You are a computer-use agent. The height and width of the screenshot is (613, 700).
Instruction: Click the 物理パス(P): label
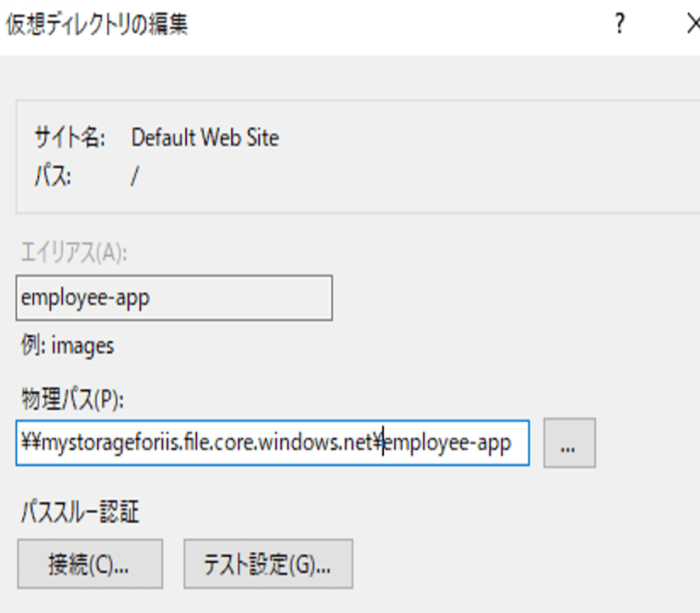point(72,399)
